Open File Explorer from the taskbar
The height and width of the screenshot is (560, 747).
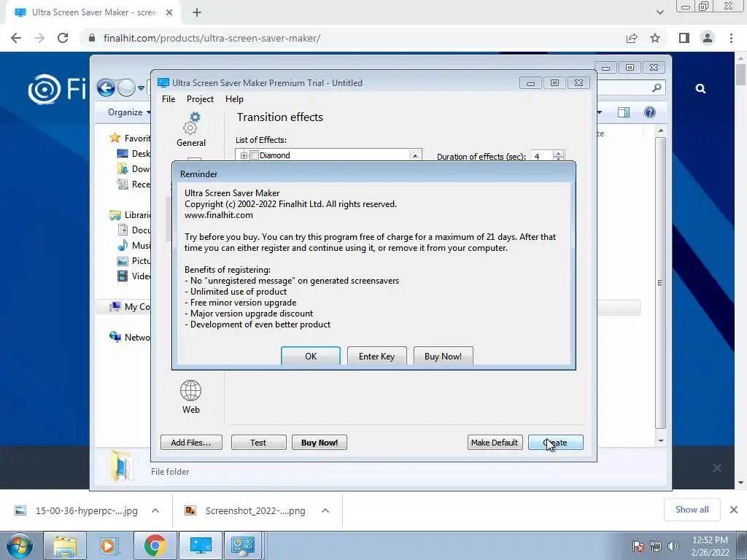pyautogui.click(x=65, y=545)
